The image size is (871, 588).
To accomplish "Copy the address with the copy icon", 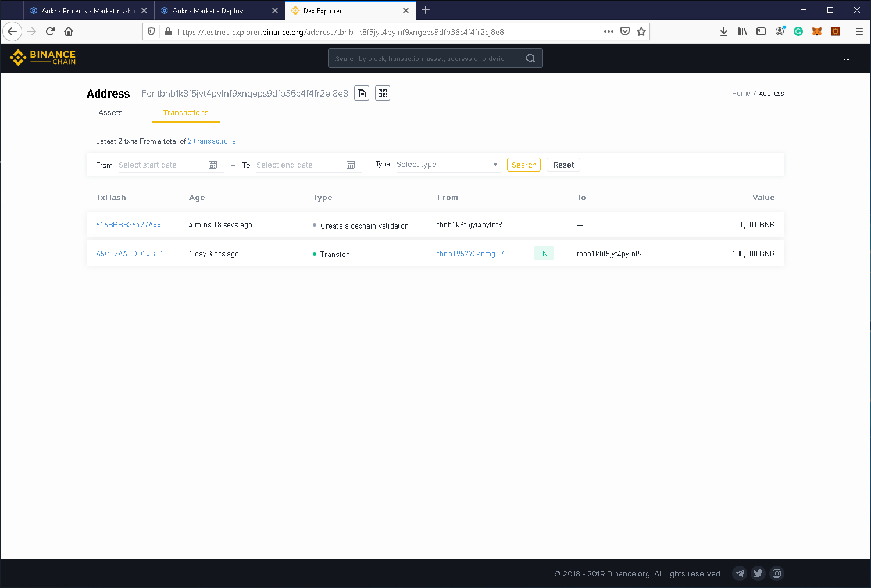I will 362,93.
